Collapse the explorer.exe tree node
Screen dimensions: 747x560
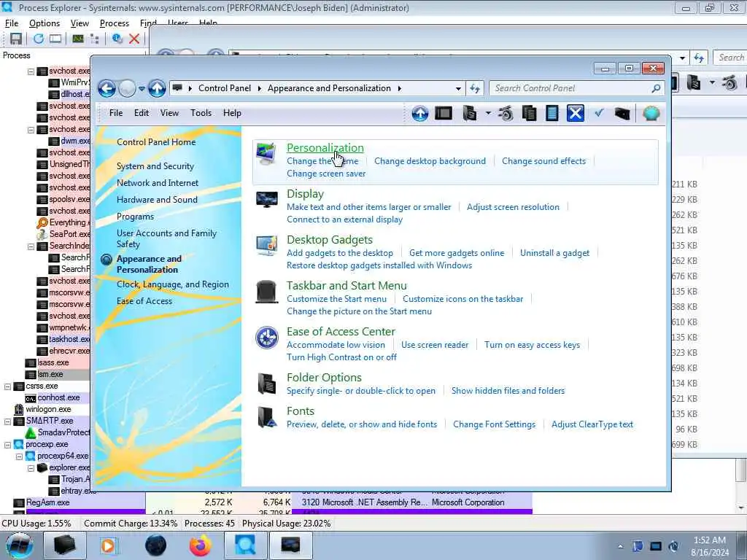pyautogui.click(x=31, y=468)
